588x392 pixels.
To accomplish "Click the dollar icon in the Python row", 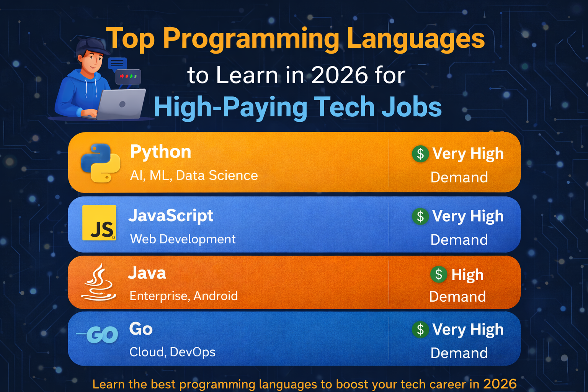I will click(x=420, y=154).
